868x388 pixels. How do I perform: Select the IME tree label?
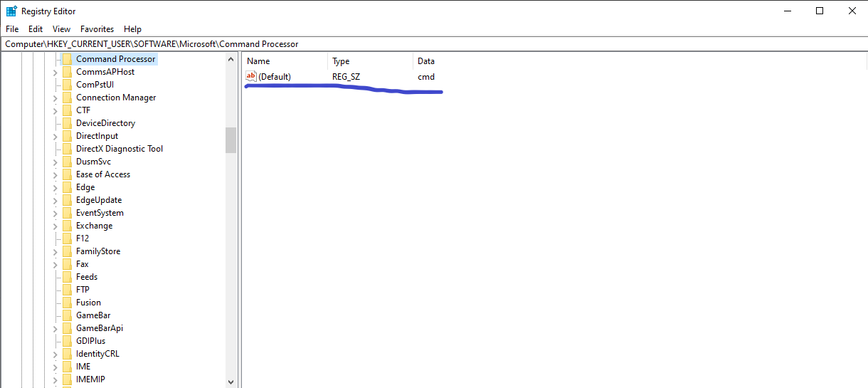[83, 367]
